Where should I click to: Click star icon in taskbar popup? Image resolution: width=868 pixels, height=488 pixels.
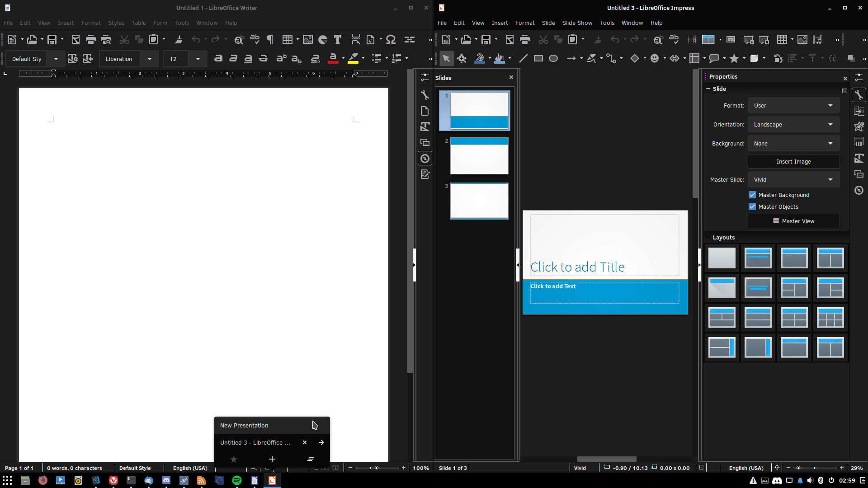coord(234,459)
